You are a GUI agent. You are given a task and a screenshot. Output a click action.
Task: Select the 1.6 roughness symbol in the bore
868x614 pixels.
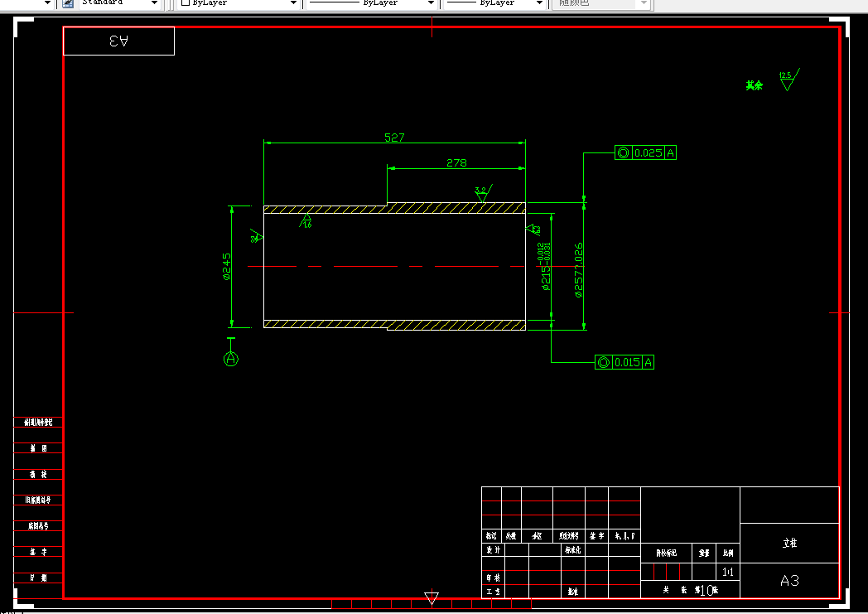point(306,221)
